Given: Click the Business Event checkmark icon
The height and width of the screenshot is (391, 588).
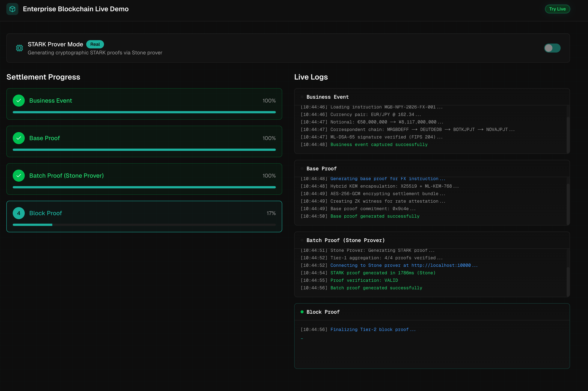Looking at the screenshot, I should pos(19,101).
